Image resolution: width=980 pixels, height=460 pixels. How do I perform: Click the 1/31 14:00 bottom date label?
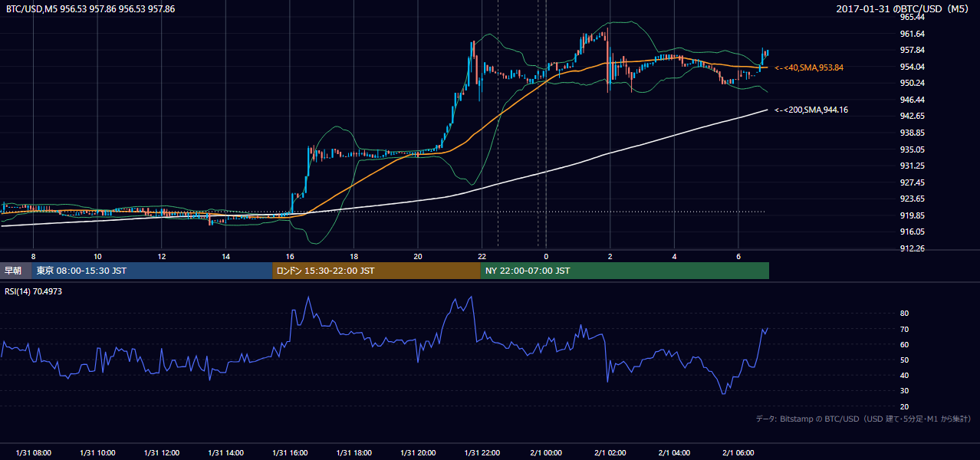(225, 453)
